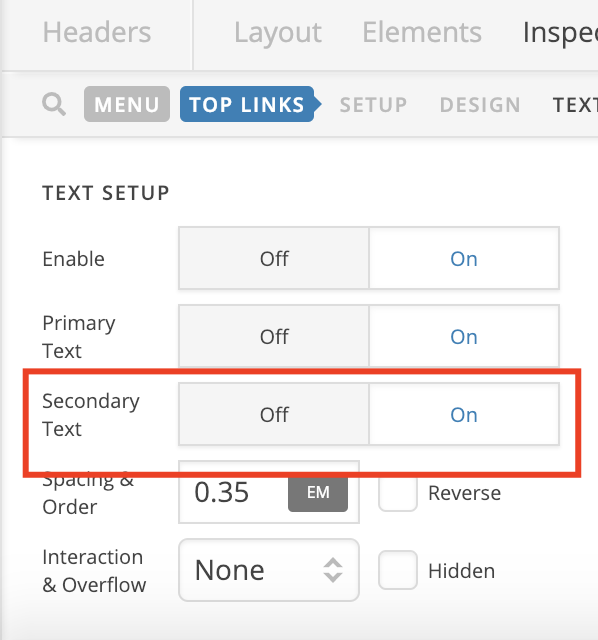Disable Secondary Text with Off
598x640 pixels.
click(x=274, y=414)
